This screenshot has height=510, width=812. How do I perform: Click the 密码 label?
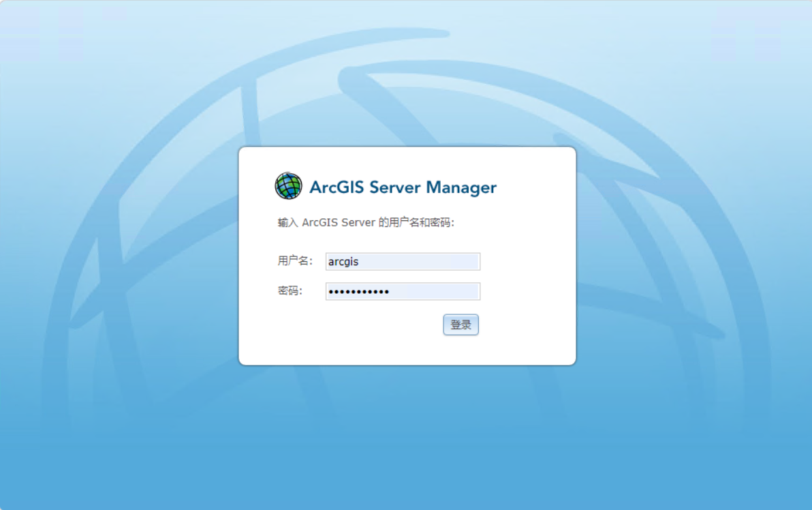(x=290, y=290)
